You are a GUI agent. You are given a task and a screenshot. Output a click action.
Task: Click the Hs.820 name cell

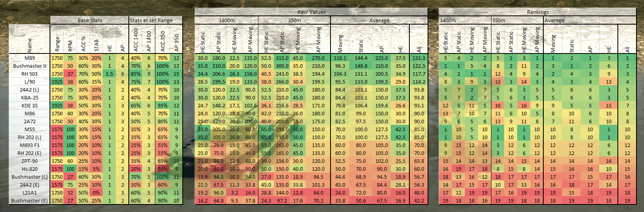click(30, 169)
